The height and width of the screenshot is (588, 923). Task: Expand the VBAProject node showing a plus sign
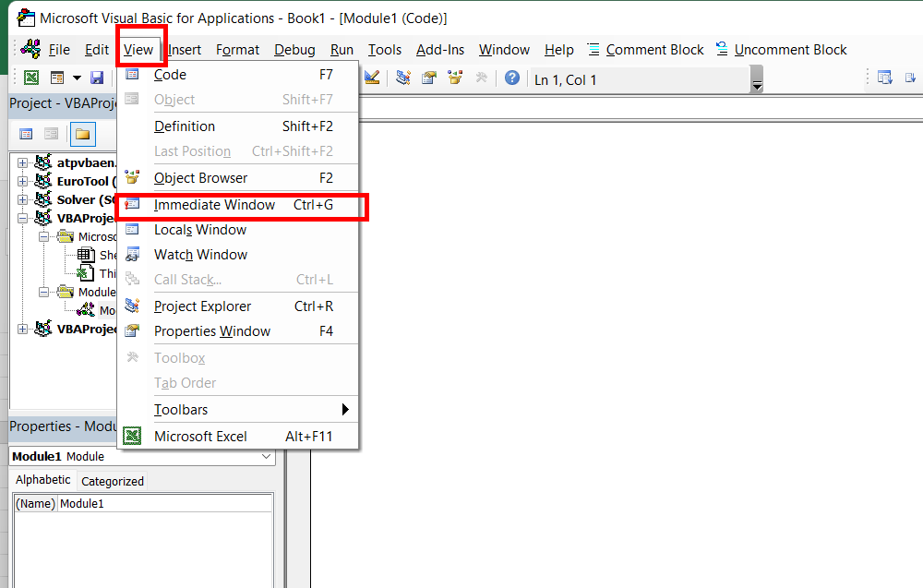(x=22, y=329)
